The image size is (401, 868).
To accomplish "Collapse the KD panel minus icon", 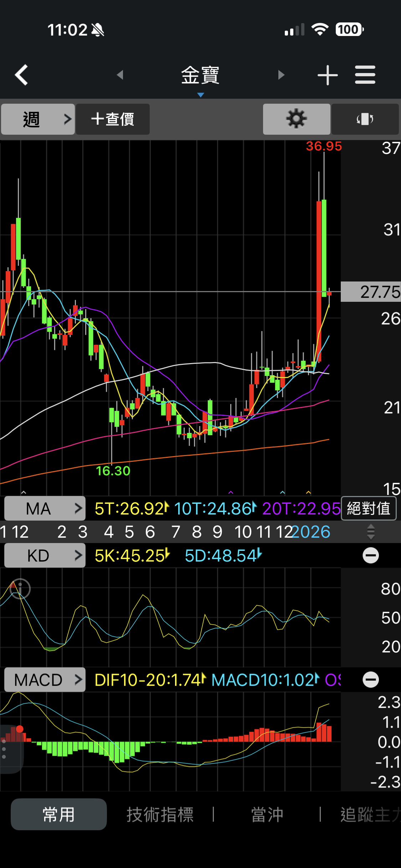I will pyautogui.click(x=371, y=556).
